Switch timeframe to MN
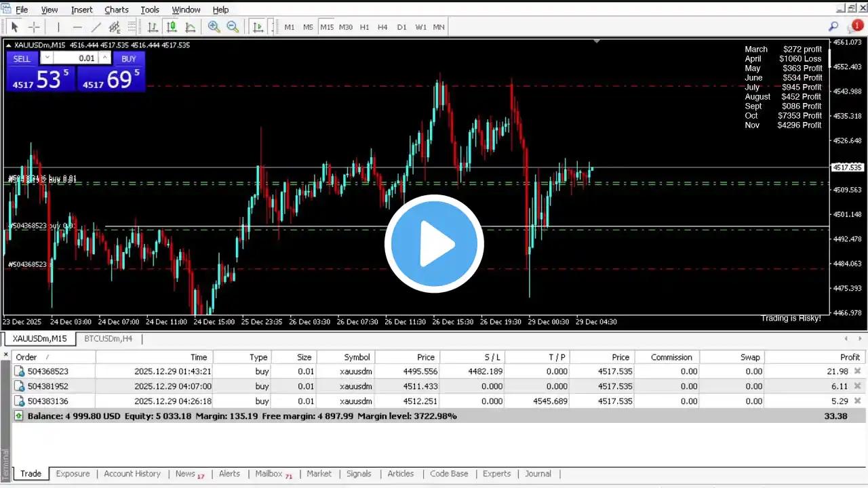Viewport: 868px width, 488px height. 439,27
